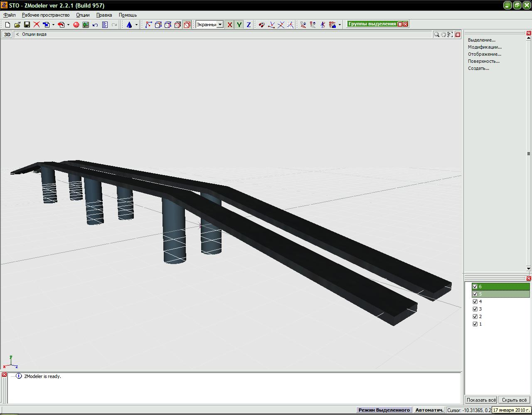Uncheck the visibility checkbox of object 5
The width and height of the screenshot is (532, 415).
coord(475,294)
